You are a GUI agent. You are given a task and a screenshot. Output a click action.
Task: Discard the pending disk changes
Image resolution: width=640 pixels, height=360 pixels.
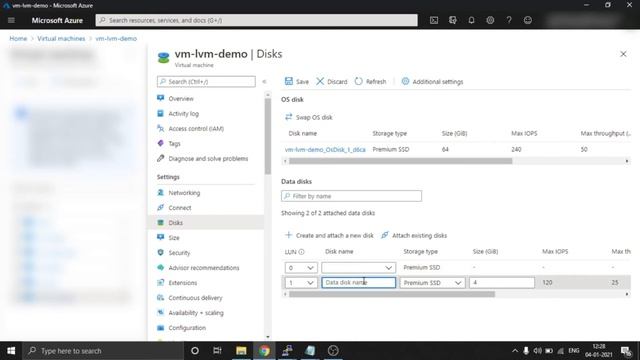(331, 82)
